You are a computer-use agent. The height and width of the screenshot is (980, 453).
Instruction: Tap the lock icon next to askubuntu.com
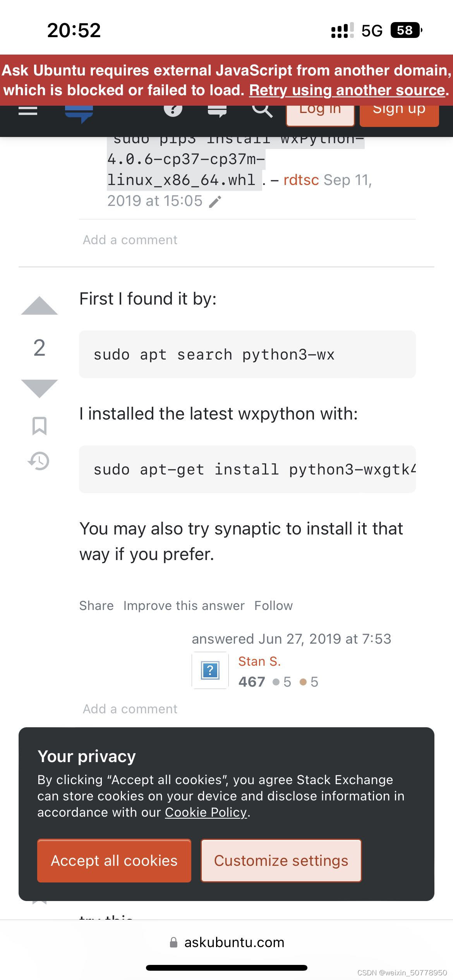point(173,942)
